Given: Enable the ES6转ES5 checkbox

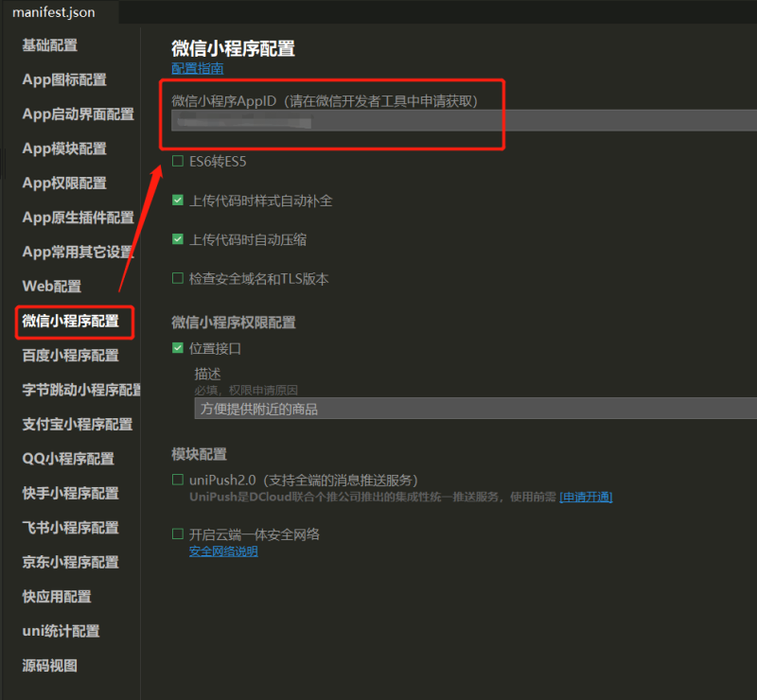Looking at the screenshot, I should point(178,161).
